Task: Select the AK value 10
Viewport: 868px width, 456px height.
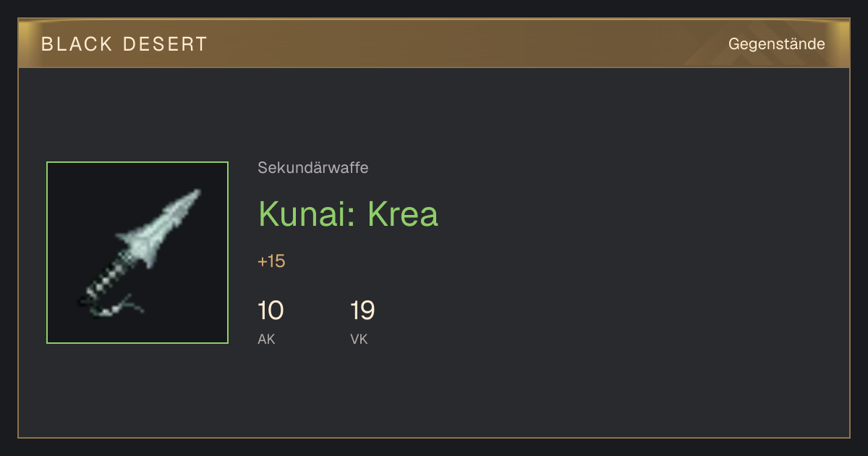Action: 271,311
